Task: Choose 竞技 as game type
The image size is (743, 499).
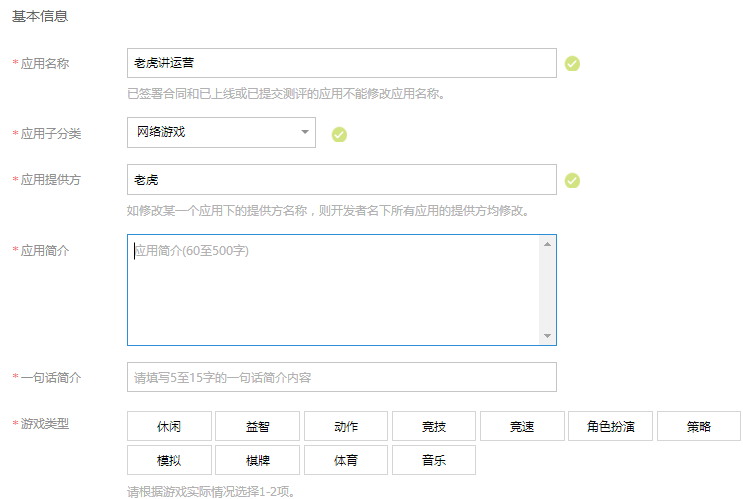Action: (434, 426)
